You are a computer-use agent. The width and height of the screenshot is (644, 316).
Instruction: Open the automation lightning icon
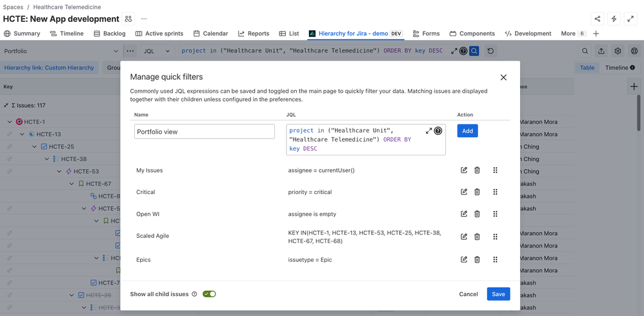point(614,19)
